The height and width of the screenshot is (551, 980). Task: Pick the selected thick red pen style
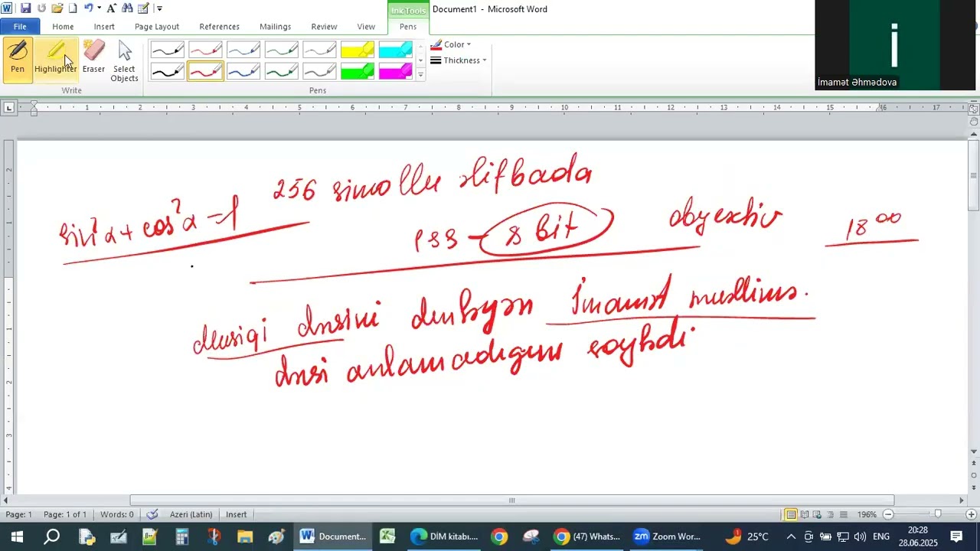[x=205, y=72]
